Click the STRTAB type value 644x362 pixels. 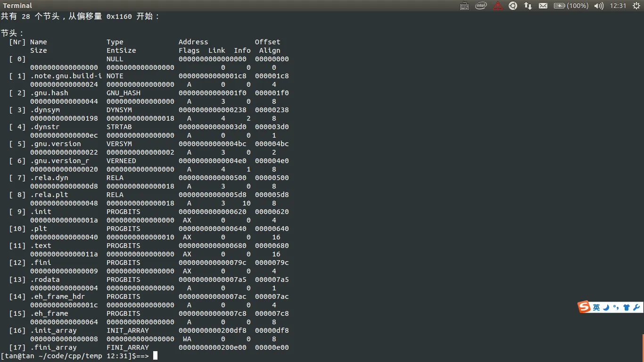[x=119, y=127]
